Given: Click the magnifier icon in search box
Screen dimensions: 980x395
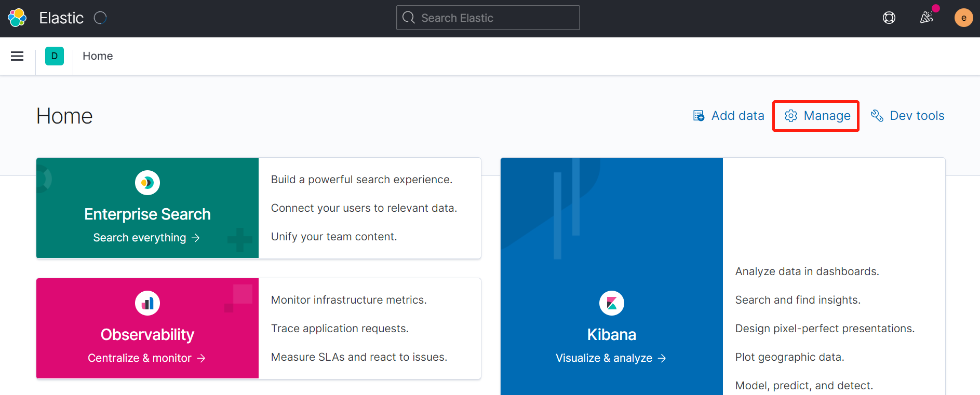Looking at the screenshot, I should (x=409, y=18).
